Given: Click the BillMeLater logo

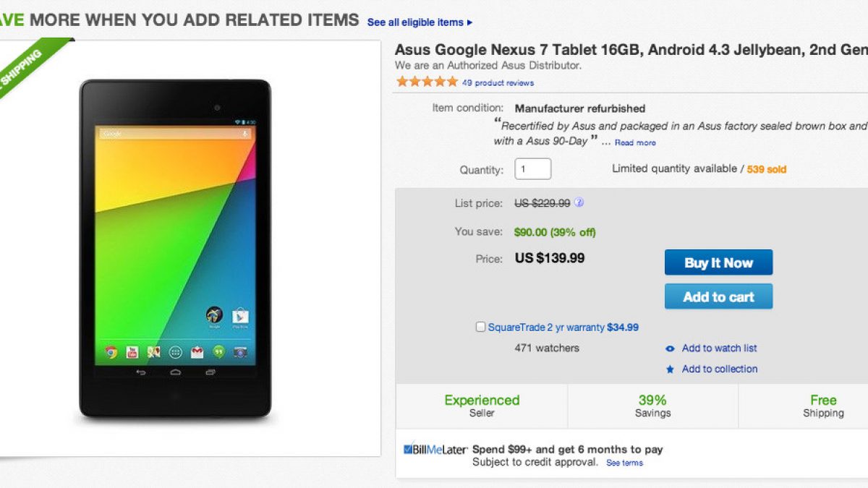Looking at the screenshot, I should [x=435, y=450].
